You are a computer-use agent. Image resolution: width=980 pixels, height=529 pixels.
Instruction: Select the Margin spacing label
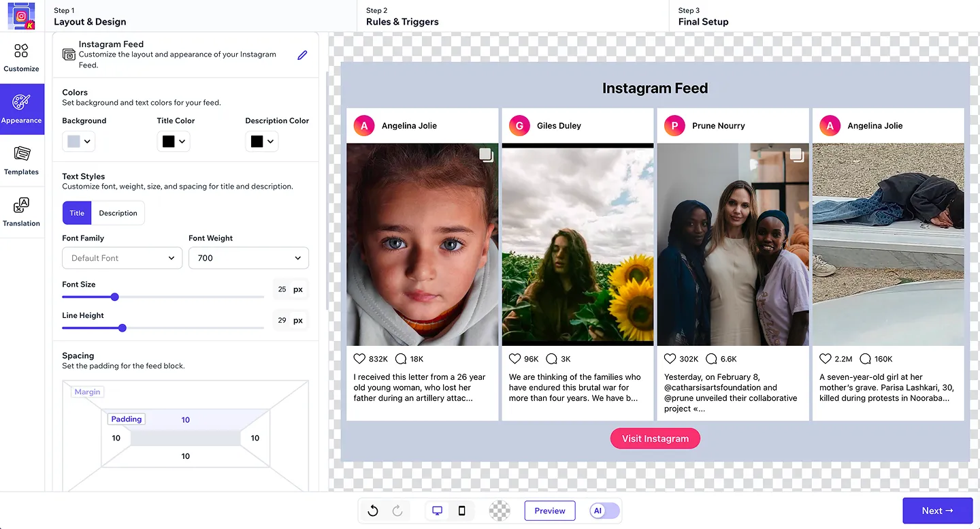coord(87,391)
